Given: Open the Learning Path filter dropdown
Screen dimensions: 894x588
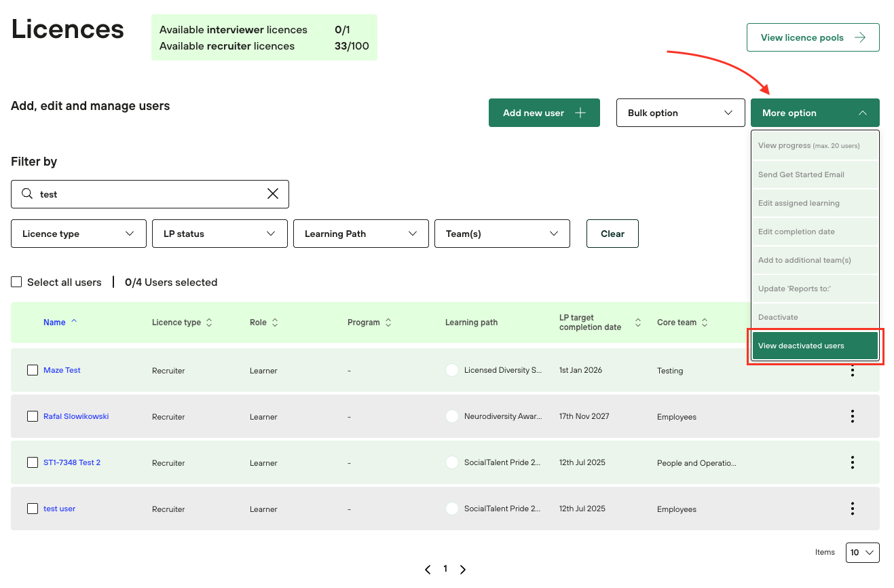Looking at the screenshot, I should pyautogui.click(x=360, y=234).
